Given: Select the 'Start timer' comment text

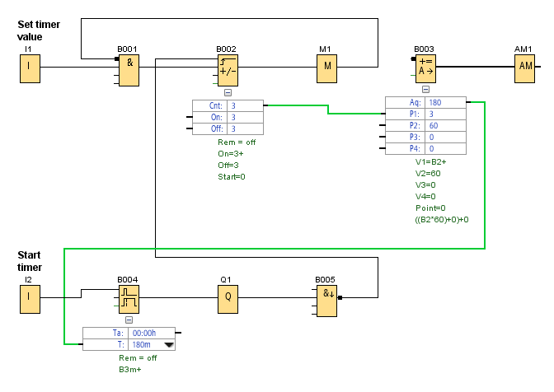Looking at the screenshot, I should (x=30, y=261).
